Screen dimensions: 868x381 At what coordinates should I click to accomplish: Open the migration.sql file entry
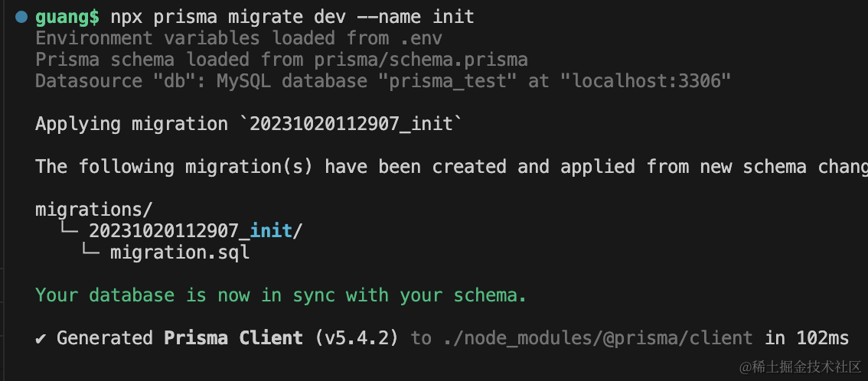tap(180, 252)
